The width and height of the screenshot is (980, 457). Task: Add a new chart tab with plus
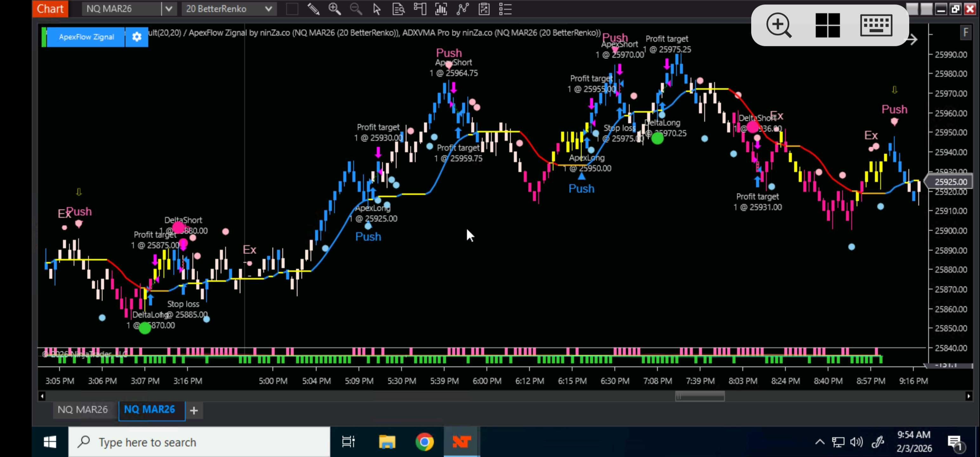pos(194,411)
